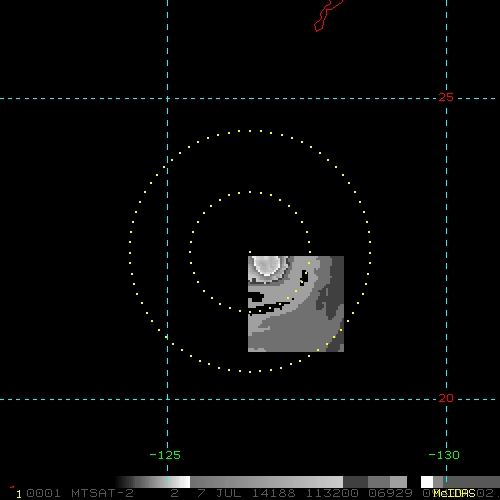Click the 113200 time stamp
The width and height of the screenshot is (500, 500).
point(332,493)
